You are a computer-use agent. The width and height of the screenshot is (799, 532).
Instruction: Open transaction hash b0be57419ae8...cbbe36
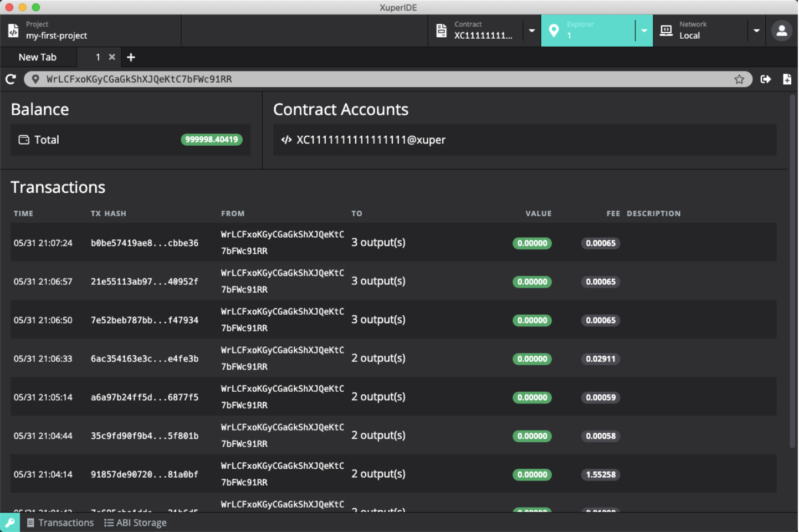point(145,243)
